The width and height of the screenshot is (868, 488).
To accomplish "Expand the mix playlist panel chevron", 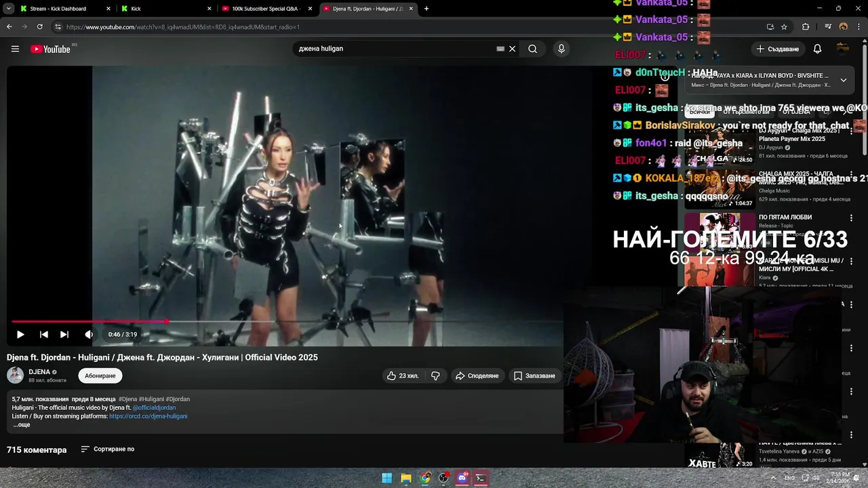I will (x=844, y=80).
